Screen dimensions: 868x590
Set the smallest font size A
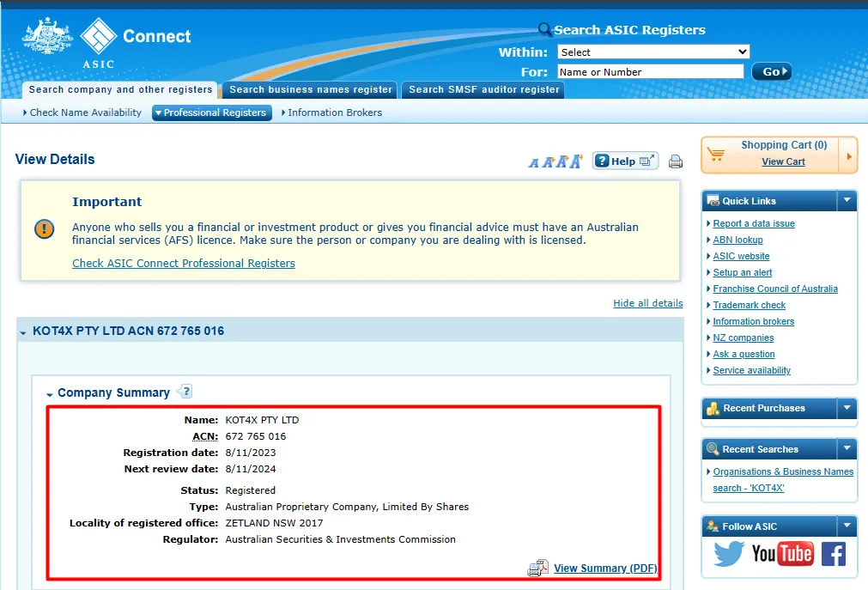534,162
